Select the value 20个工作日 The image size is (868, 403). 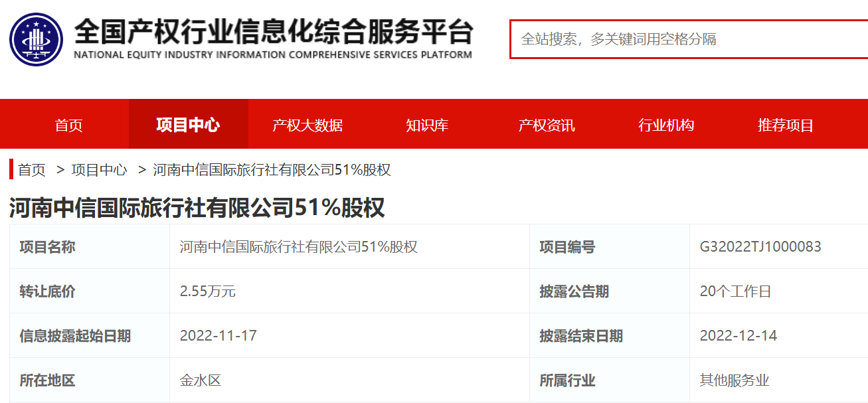[736, 291]
